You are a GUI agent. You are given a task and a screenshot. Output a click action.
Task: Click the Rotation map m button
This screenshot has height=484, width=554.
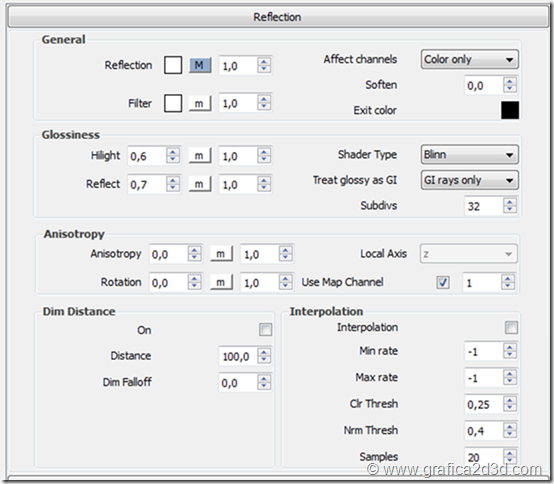[221, 282]
